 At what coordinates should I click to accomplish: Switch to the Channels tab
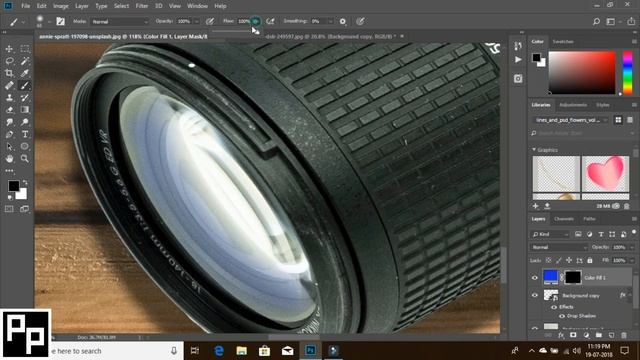pos(564,219)
